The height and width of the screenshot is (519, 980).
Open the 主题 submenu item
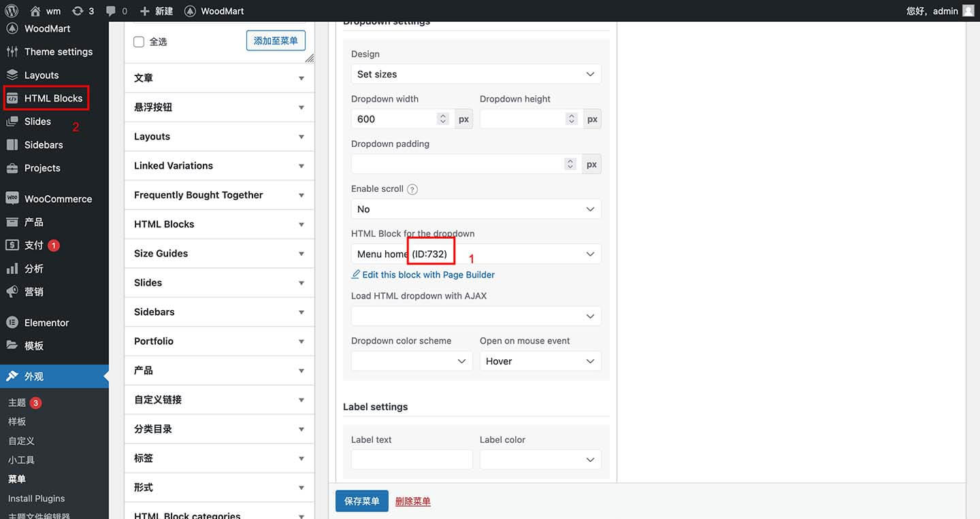tap(17, 403)
